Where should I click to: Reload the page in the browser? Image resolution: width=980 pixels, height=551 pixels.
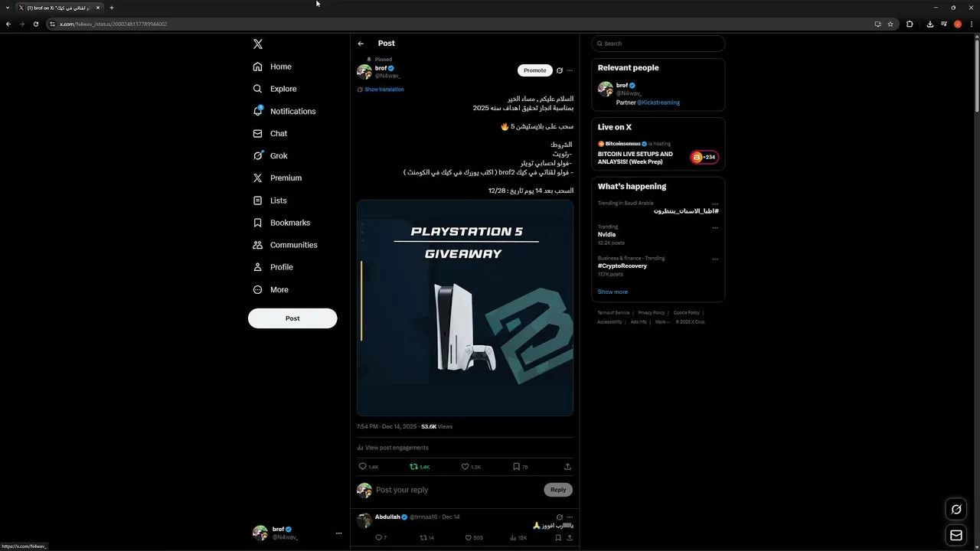(x=35, y=24)
